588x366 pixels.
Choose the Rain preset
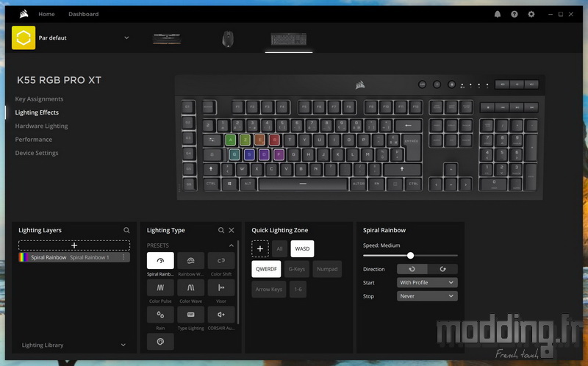click(160, 315)
